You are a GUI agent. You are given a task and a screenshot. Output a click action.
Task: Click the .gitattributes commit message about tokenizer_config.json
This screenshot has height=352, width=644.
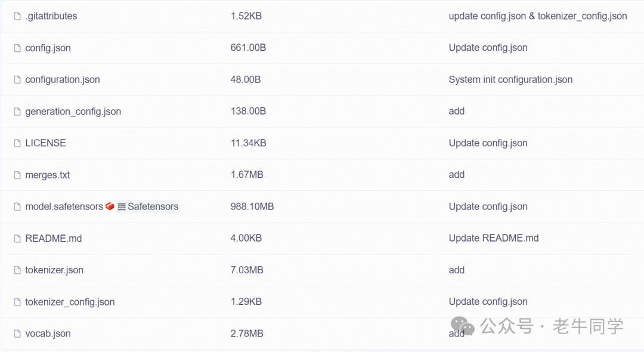coord(538,16)
